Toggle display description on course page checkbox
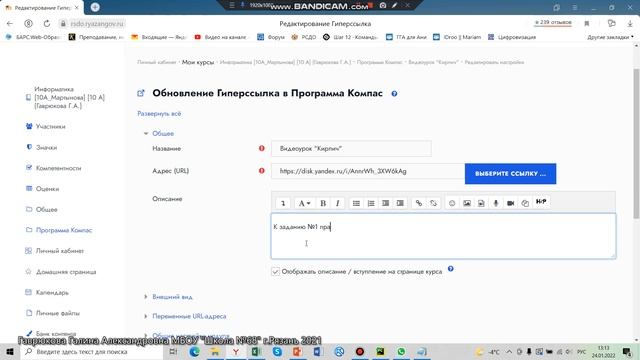 click(276, 271)
